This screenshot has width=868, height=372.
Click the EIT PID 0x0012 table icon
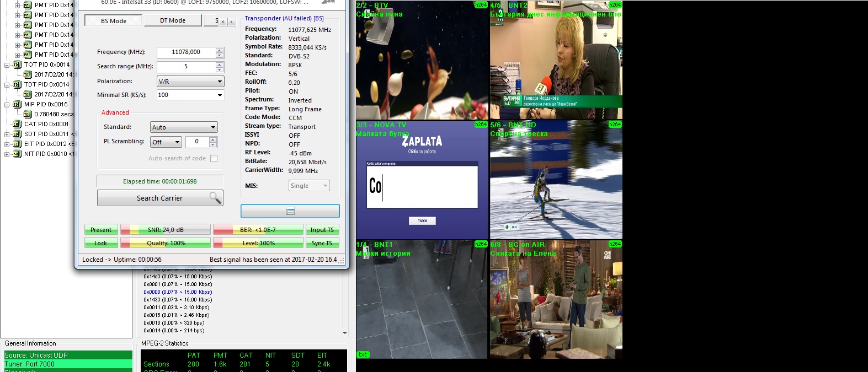(17, 144)
